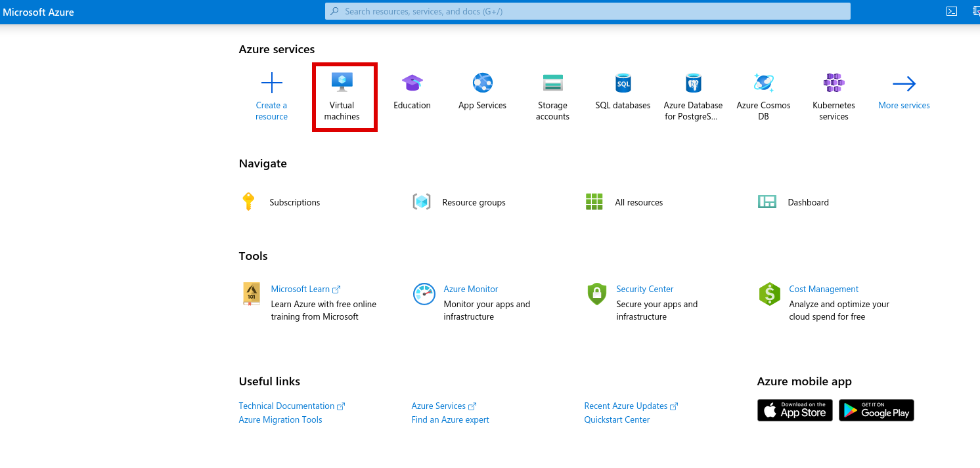Open the SQL databases icon
Screen dimensions: 980x468
click(x=623, y=83)
